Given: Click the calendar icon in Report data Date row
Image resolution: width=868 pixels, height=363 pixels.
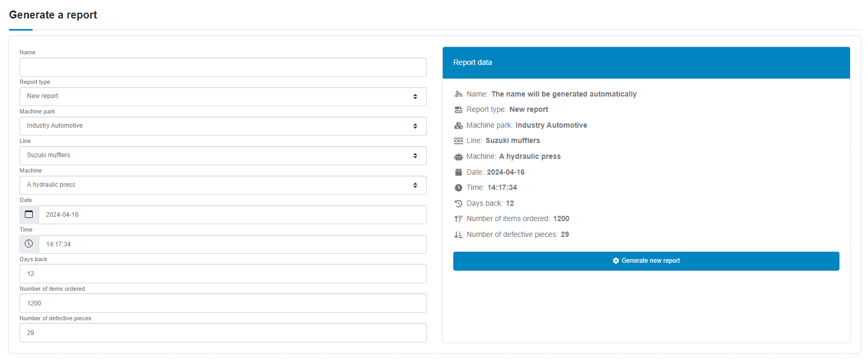Looking at the screenshot, I should 459,172.
